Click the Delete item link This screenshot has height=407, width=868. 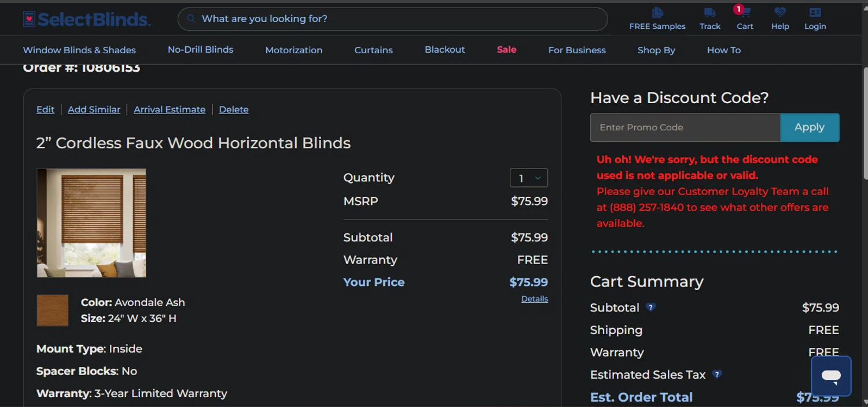click(234, 109)
